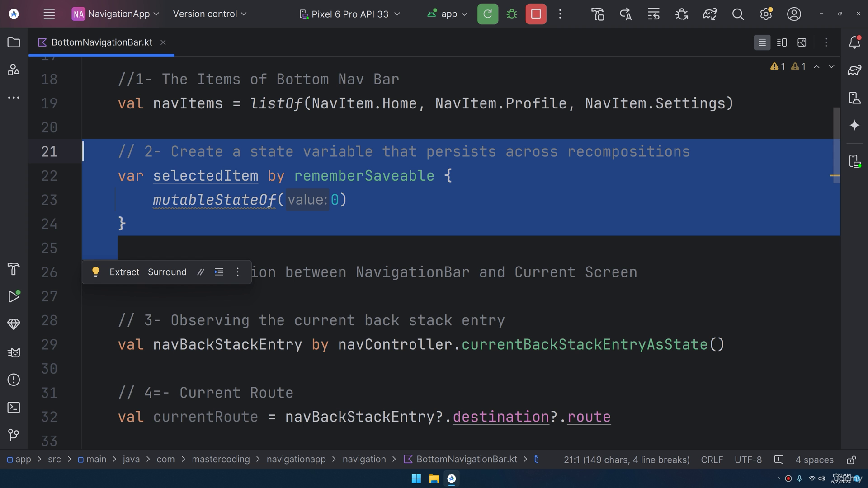Open Running Devices tool window

854,161
